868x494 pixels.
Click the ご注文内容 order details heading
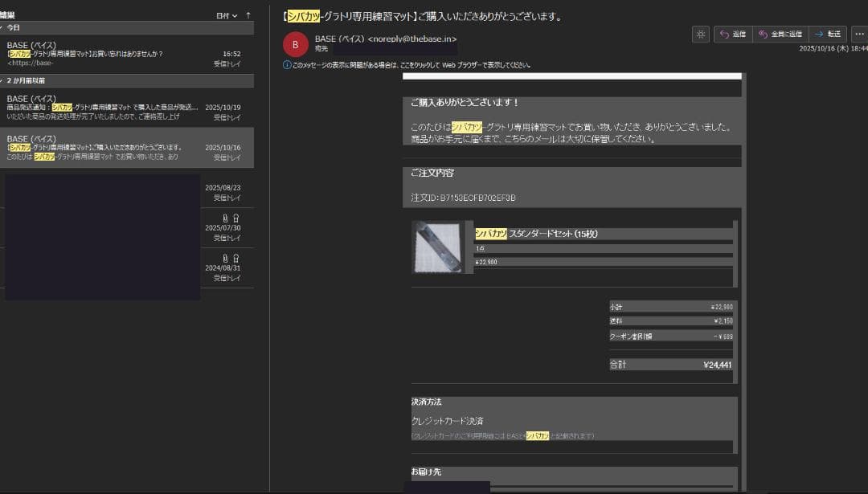click(x=432, y=174)
